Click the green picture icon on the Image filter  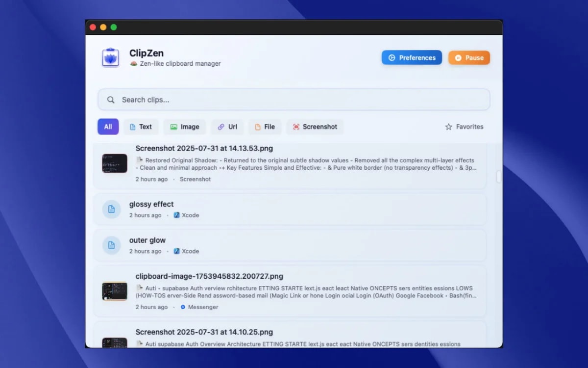point(174,127)
